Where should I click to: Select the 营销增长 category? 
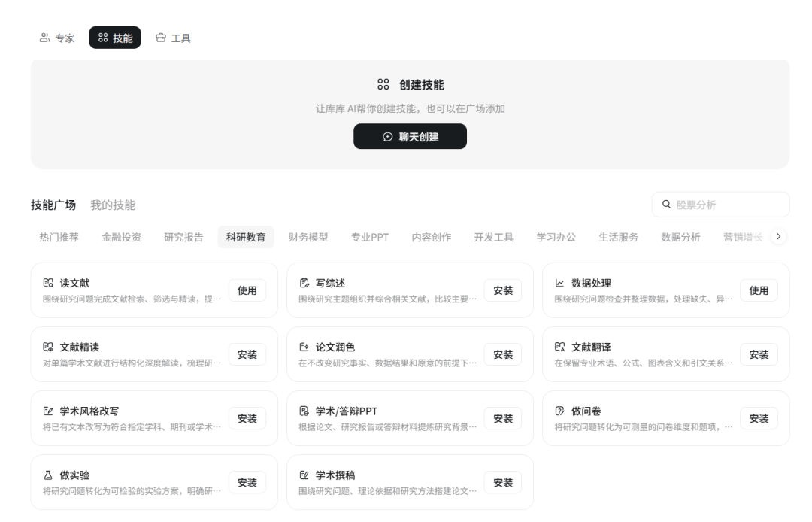point(743,237)
